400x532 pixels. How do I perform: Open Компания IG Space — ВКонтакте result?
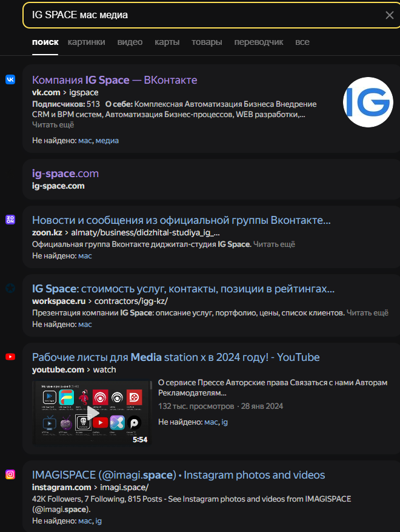[115, 80]
